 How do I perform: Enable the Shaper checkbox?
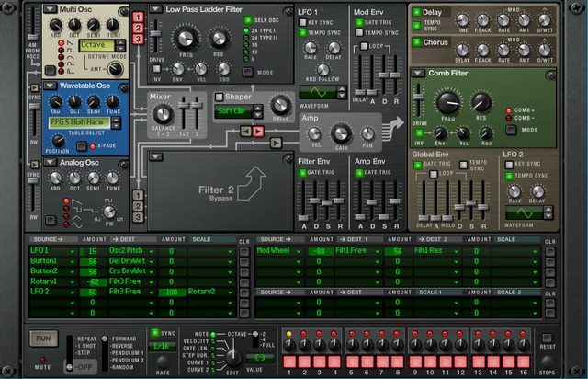pos(219,97)
